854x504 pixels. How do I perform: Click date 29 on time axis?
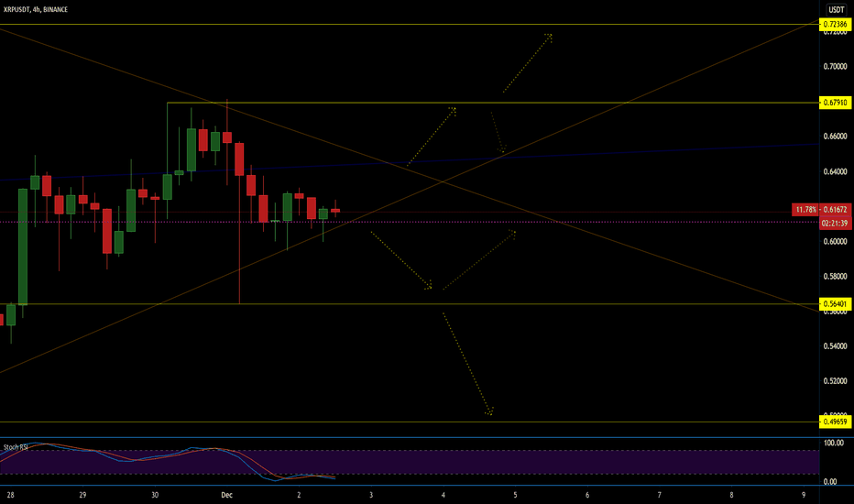tap(82, 495)
